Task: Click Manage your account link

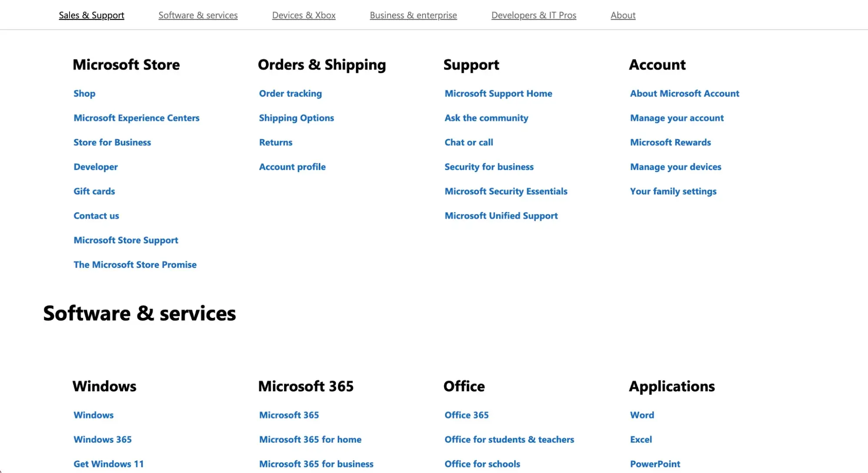Action: [x=677, y=118]
